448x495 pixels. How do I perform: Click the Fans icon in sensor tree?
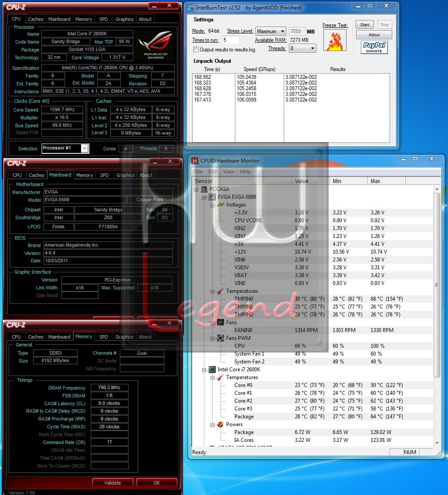(x=221, y=322)
